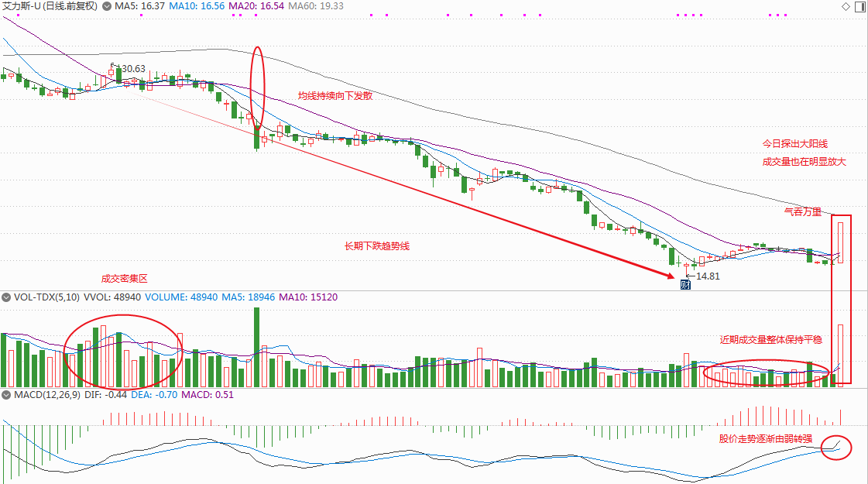The height and width of the screenshot is (484, 868).
Task: Expand the MACD indicator dropdown arrow
Action: (x=6, y=395)
